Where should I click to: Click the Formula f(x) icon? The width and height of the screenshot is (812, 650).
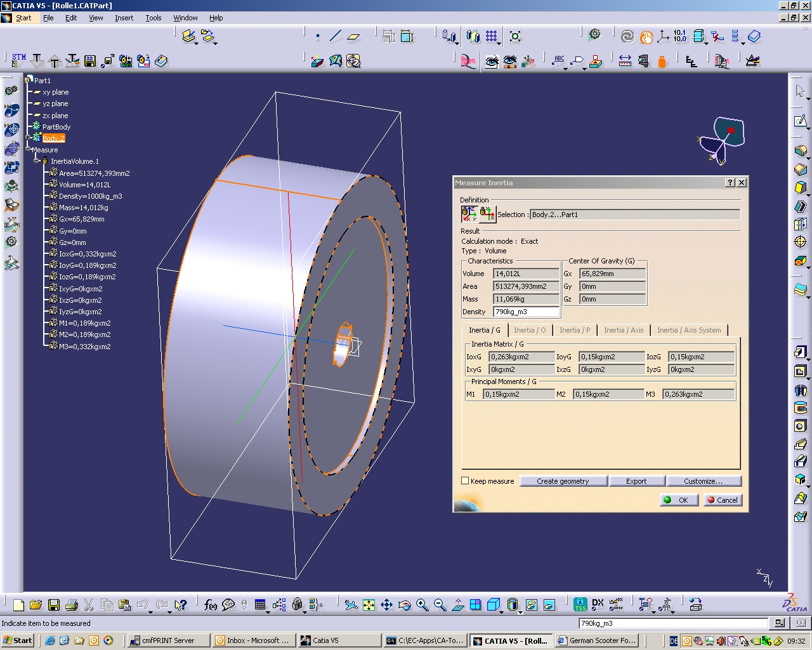[211, 605]
